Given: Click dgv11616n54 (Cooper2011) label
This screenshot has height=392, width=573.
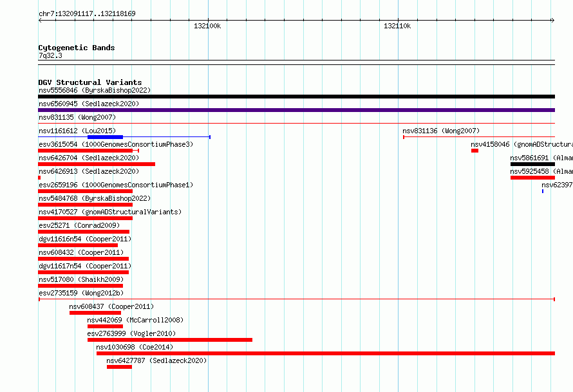Looking at the screenshot, I should click(x=85, y=239).
